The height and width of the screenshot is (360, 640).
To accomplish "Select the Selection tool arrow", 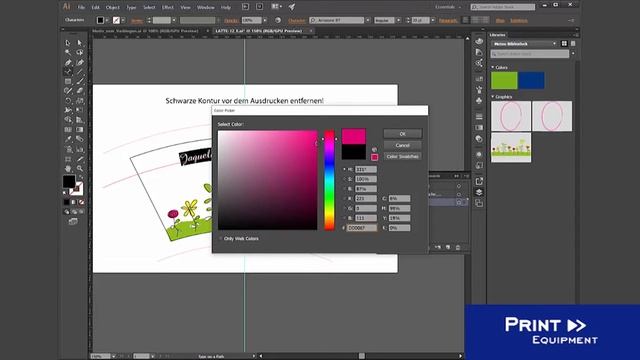I will click(x=68, y=43).
